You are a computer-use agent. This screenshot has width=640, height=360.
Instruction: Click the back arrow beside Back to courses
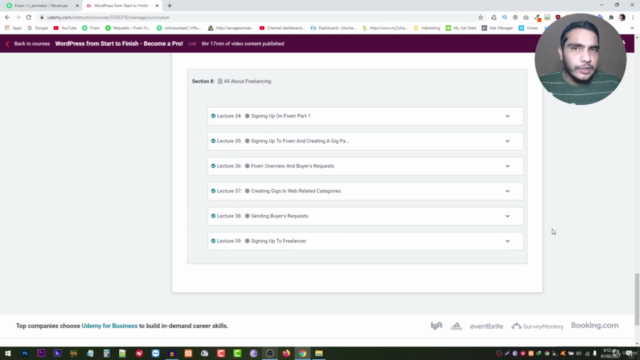tap(7, 44)
